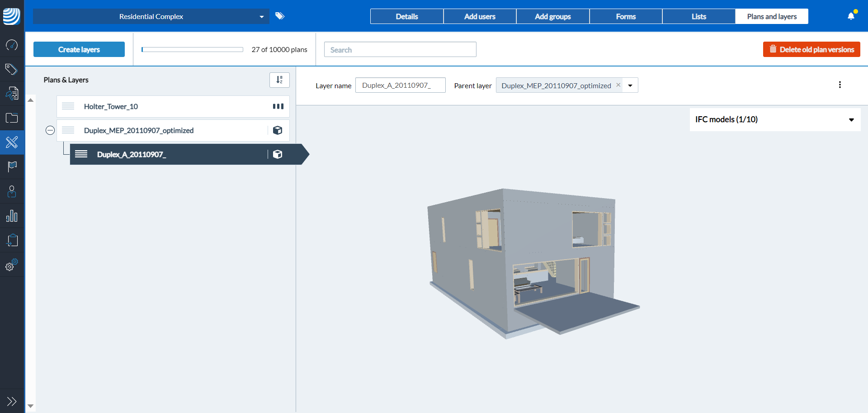Open the Documents folder icon in sidebar

pyautogui.click(x=12, y=118)
